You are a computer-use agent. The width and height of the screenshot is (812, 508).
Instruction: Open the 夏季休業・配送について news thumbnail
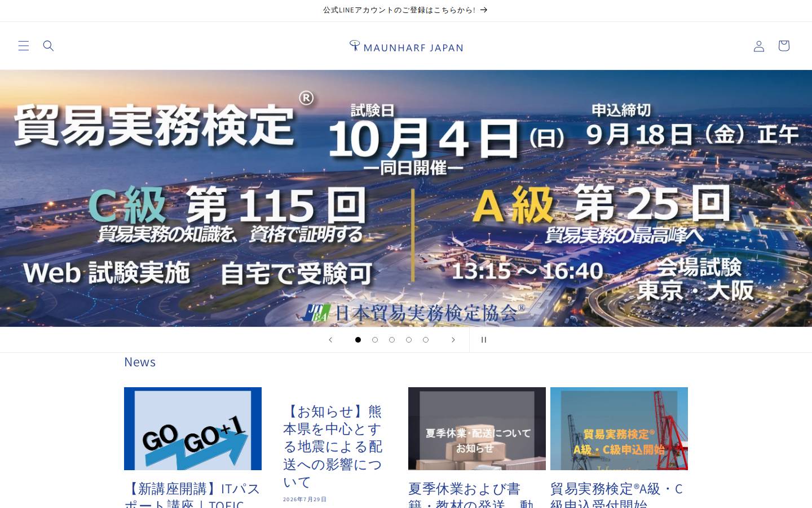coord(477,428)
